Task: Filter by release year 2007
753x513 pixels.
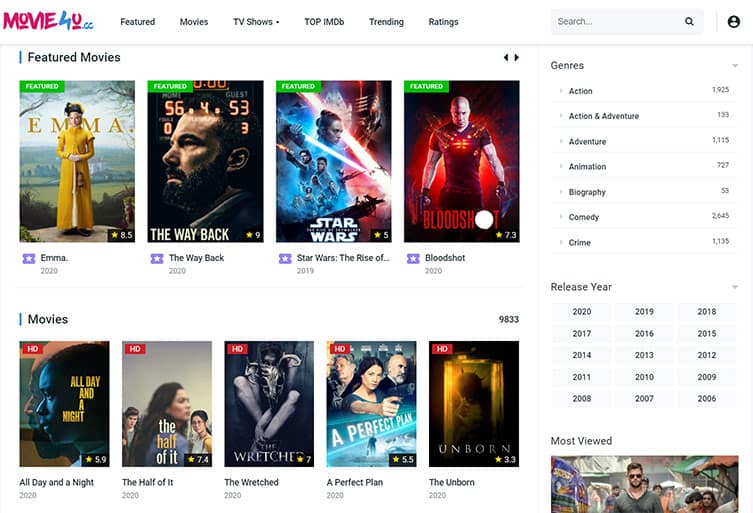Action: [644, 398]
